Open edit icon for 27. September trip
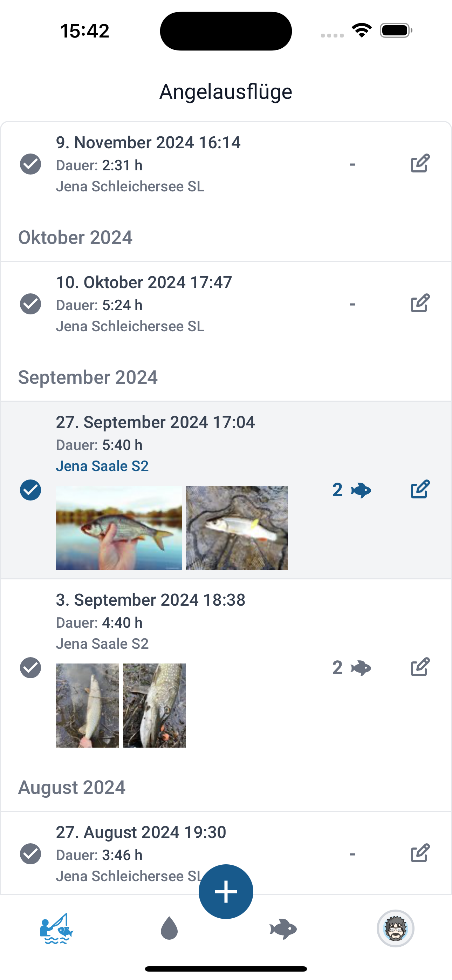 [x=420, y=489]
